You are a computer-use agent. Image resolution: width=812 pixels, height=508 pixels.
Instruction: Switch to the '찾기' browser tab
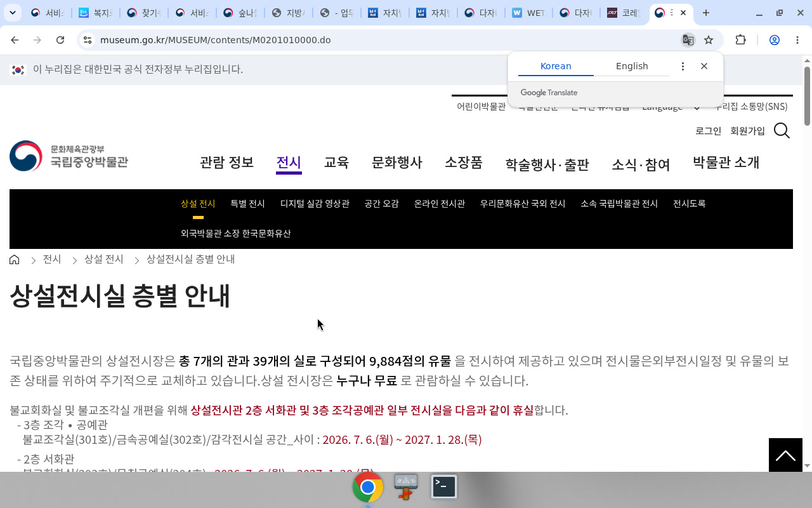[x=142, y=13]
